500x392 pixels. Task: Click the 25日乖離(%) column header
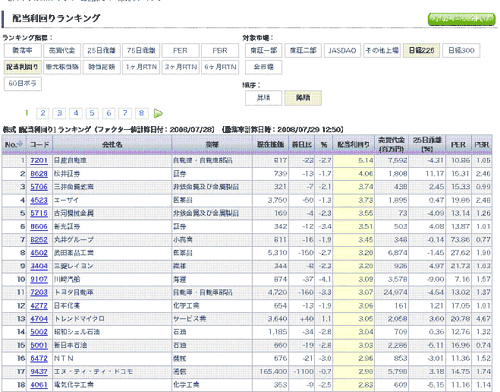427,145
